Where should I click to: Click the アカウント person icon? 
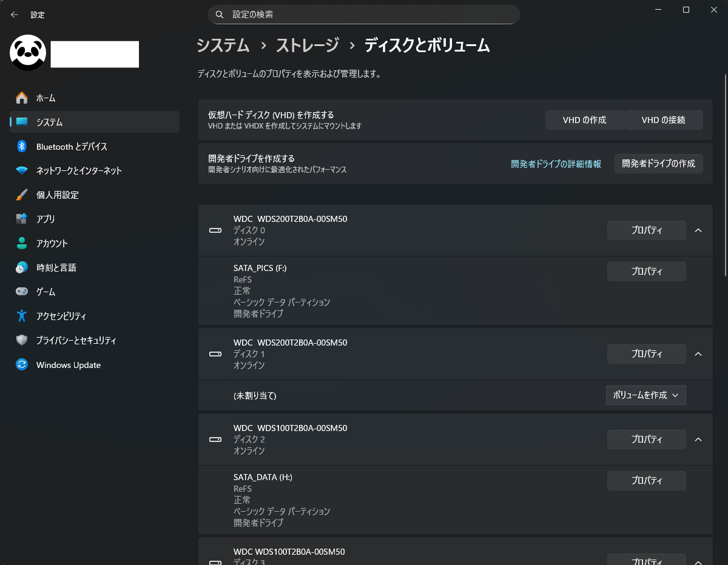pos(22,243)
